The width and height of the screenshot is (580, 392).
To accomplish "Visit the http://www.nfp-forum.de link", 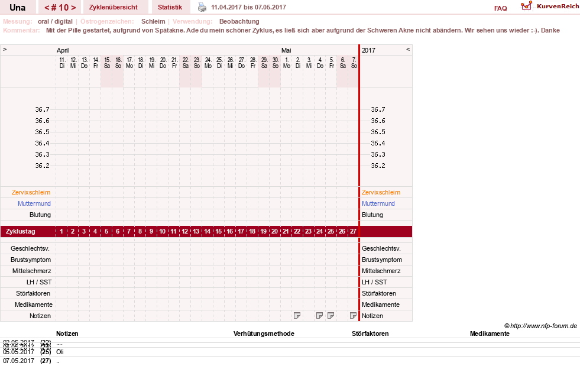I will point(543,326).
